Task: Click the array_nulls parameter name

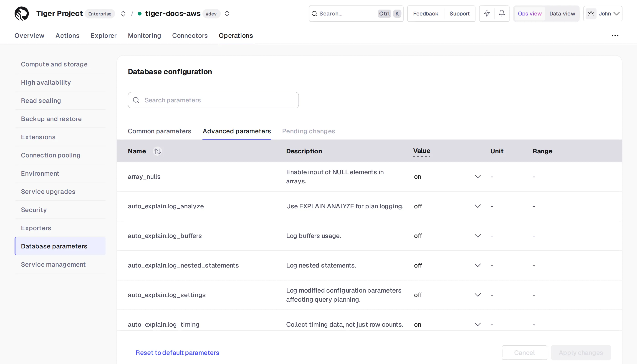Action: [x=144, y=177]
